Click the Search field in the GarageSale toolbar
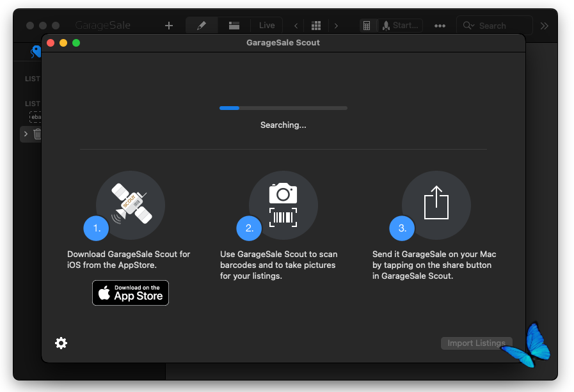The image size is (574, 392). click(x=495, y=26)
